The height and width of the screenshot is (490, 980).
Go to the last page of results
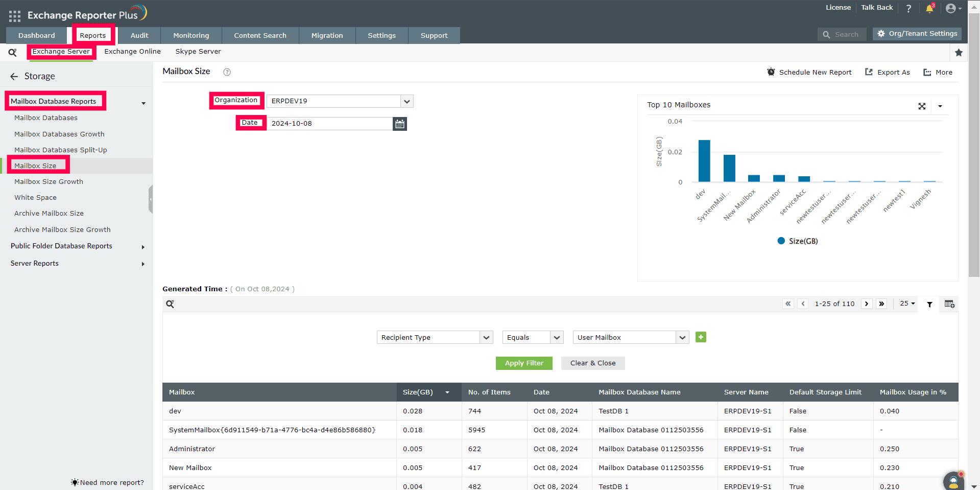[x=881, y=304]
